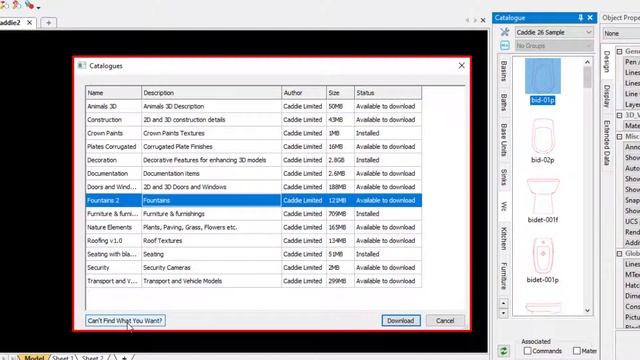Viewport: 640px width, 360px height.
Task: Sort by the Description column header
Action: [211, 93]
